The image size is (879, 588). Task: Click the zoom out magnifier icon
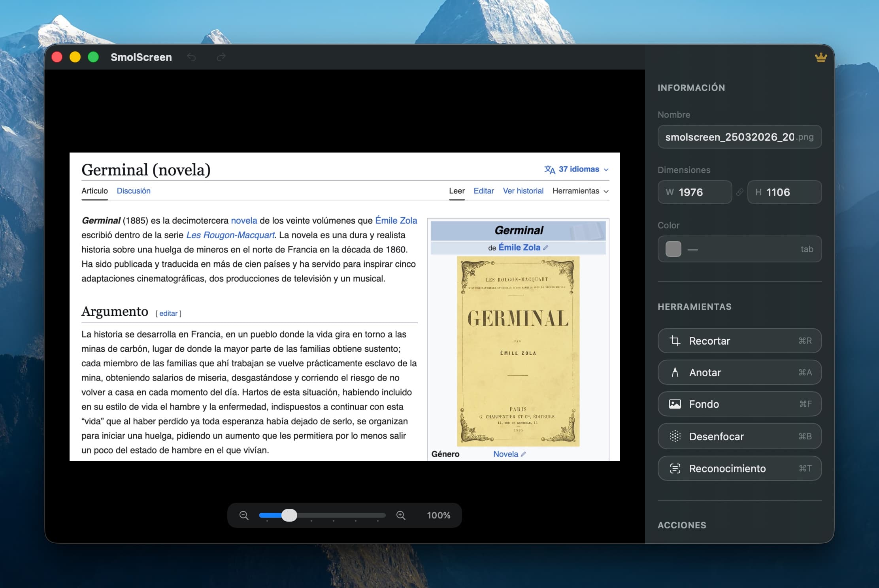click(244, 515)
